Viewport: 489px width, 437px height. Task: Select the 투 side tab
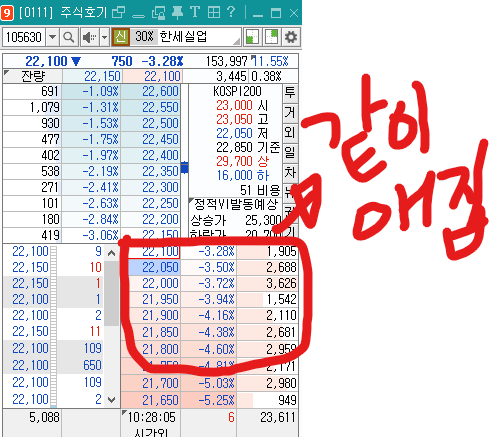pyautogui.click(x=290, y=92)
